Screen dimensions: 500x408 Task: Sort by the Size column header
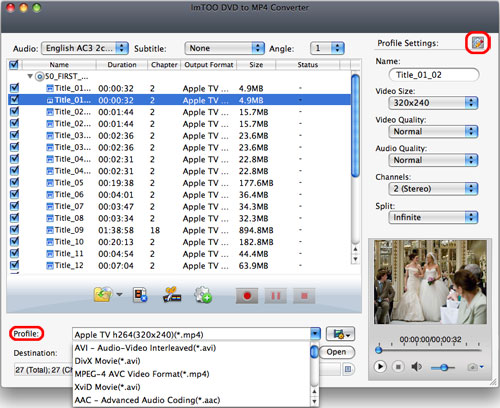[x=256, y=65]
